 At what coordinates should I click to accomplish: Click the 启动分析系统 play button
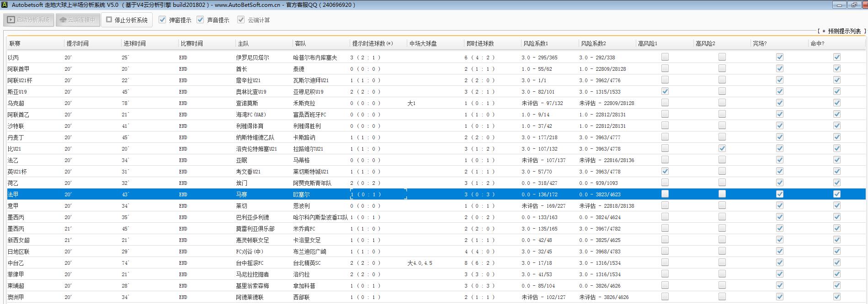point(29,20)
